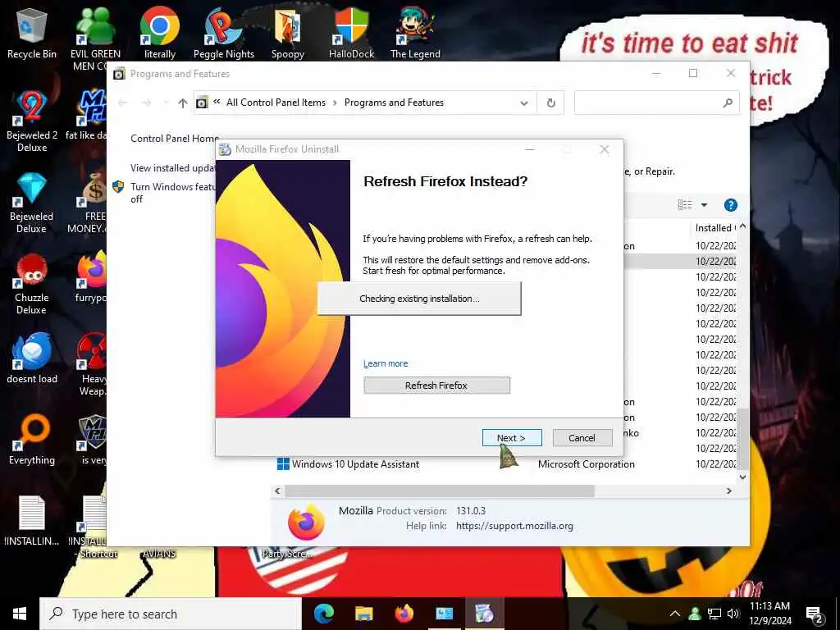Cancel the Mozilla Firefox Uninstall wizard
Screen dimensions: 840x630
click(582, 438)
